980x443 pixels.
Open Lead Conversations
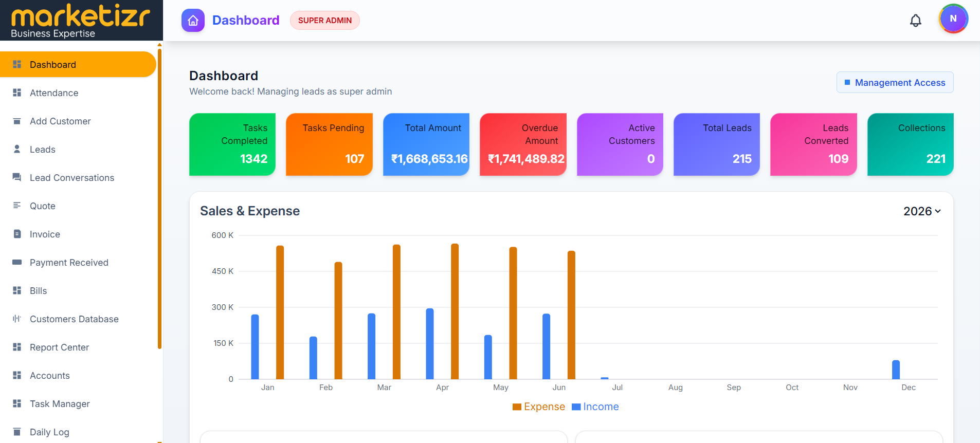[78, 177]
